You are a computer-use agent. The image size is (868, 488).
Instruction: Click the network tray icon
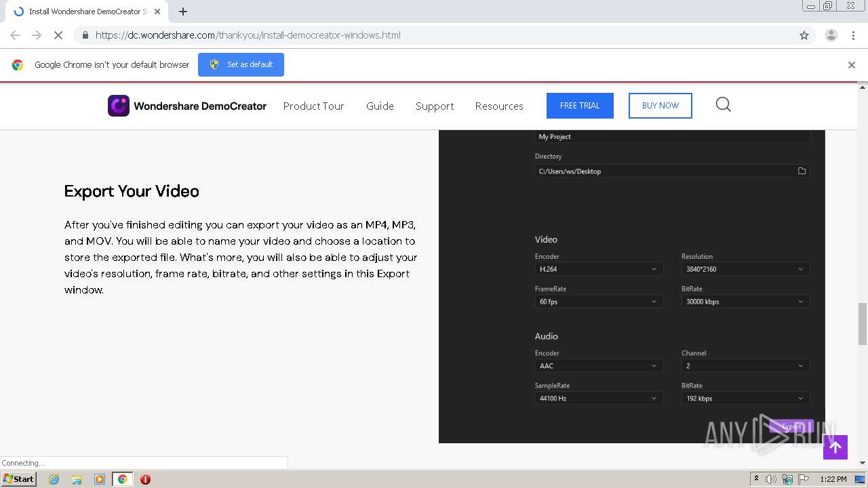click(787, 479)
